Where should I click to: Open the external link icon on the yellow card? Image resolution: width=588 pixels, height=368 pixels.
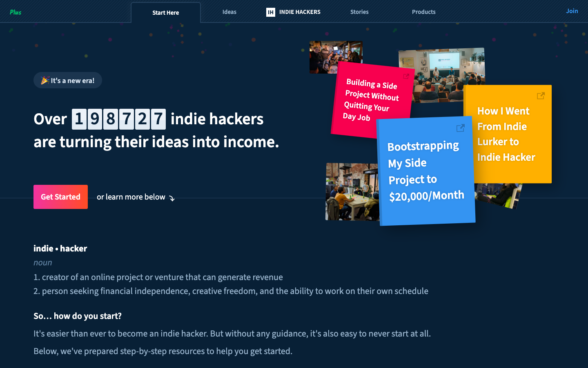(x=541, y=95)
